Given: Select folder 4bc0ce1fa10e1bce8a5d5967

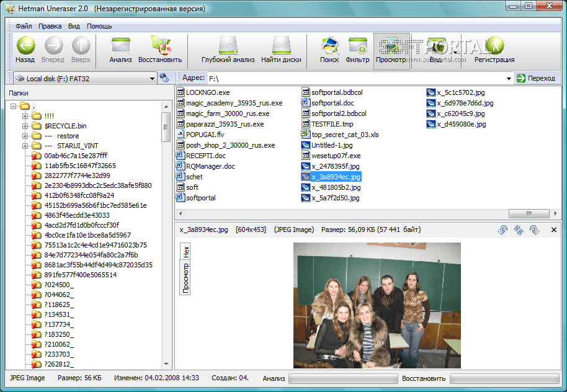Looking at the screenshot, I should coord(81,235).
